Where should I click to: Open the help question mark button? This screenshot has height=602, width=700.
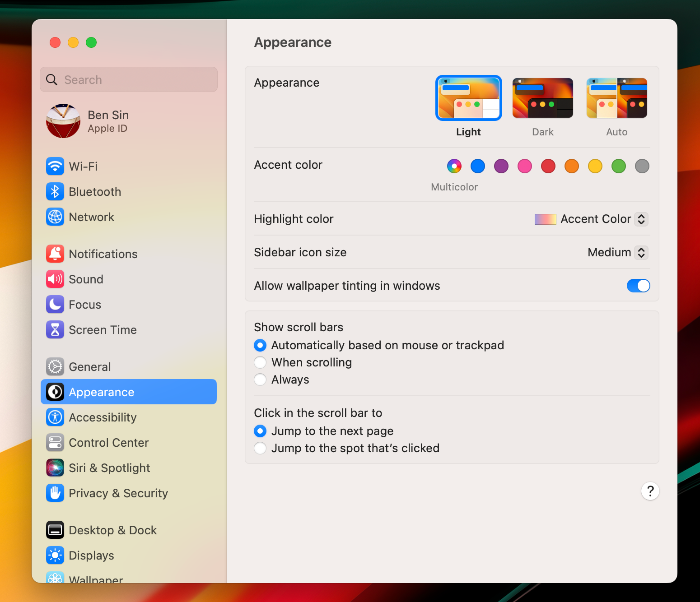tap(650, 491)
